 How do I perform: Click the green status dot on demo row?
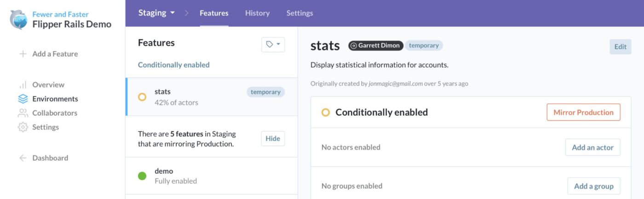pos(142,176)
